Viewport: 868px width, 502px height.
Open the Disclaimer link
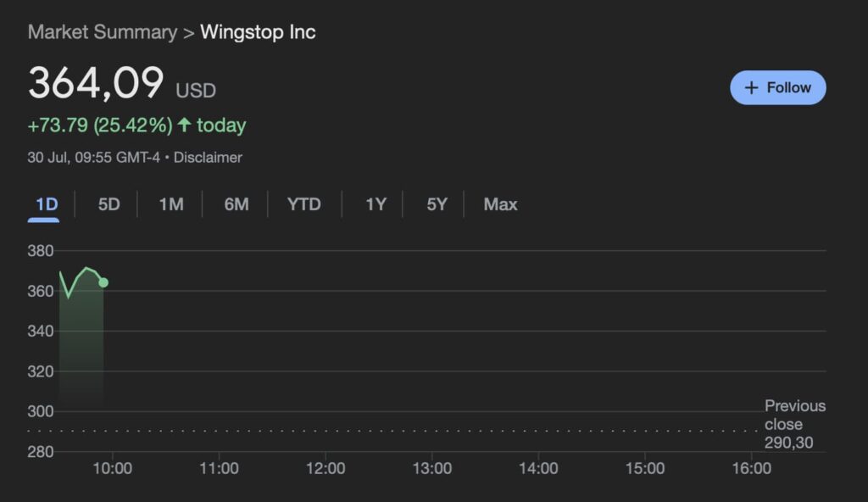(208, 158)
